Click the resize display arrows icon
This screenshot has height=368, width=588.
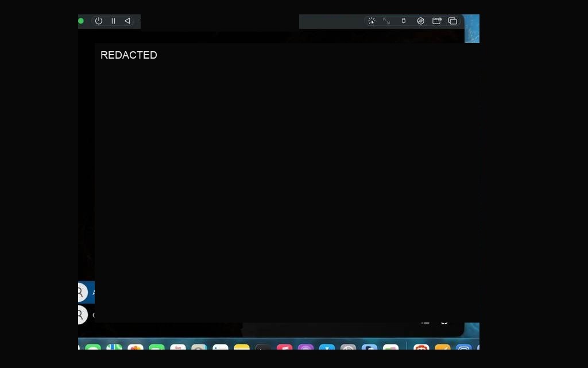click(x=386, y=21)
